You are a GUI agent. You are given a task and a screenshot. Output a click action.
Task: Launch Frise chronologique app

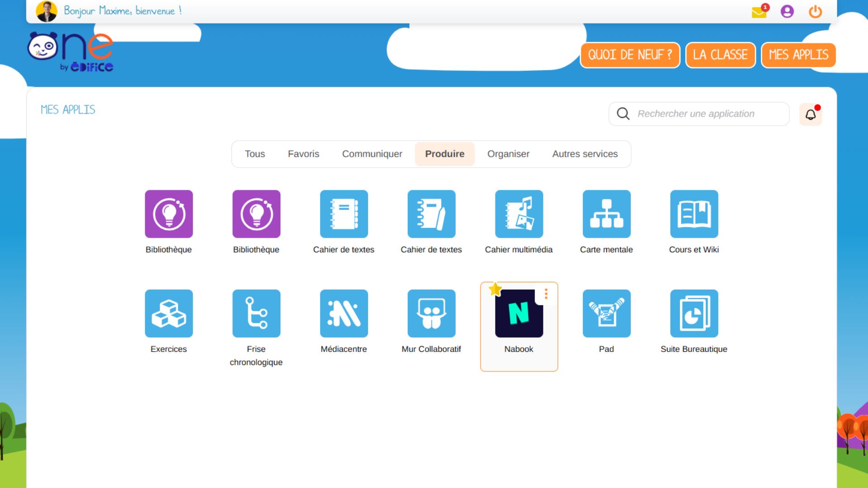pos(256,314)
